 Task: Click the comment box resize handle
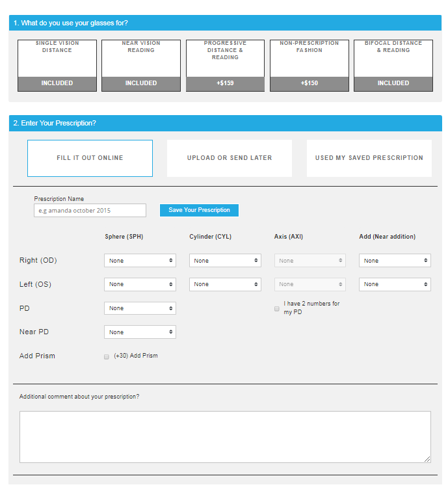point(427,459)
